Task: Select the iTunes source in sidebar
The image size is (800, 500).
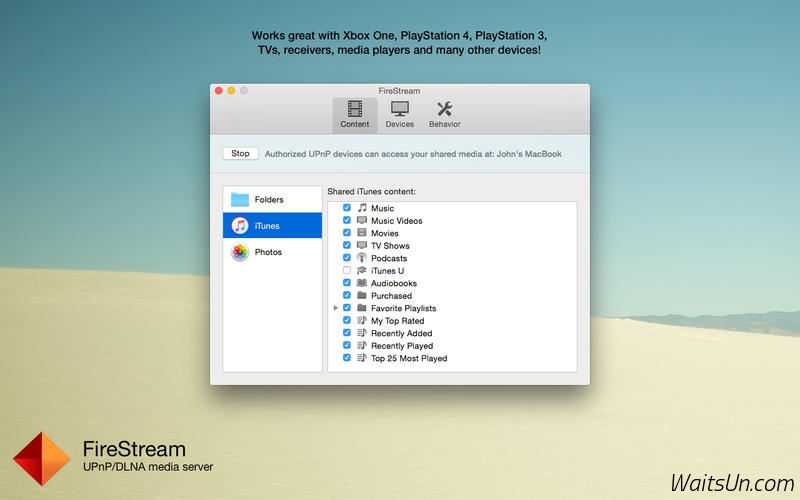Action: click(x=272, y=226)
